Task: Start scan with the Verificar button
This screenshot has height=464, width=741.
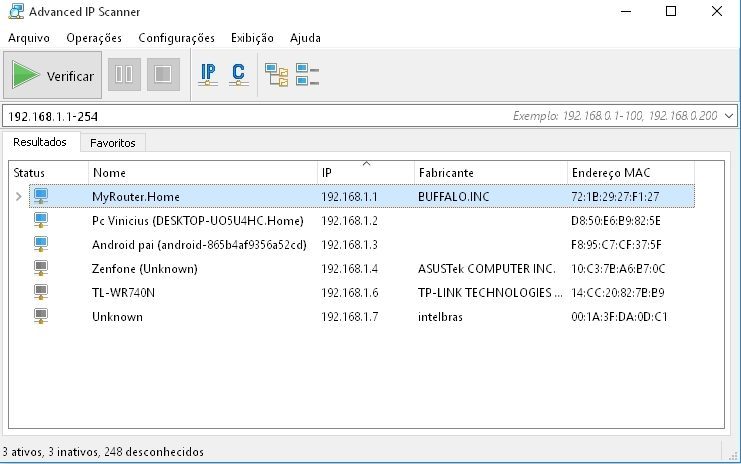Action: [x=52, y=75]
